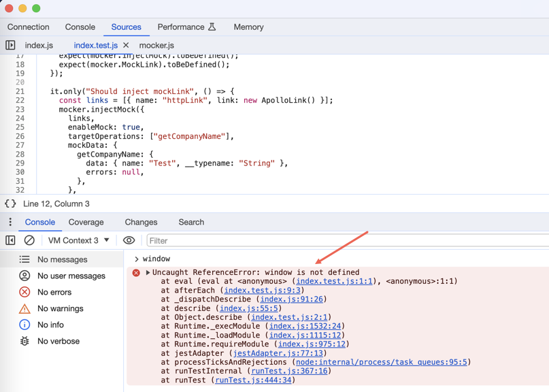Open the index.test.js:1:1 link

click(335, 281)
